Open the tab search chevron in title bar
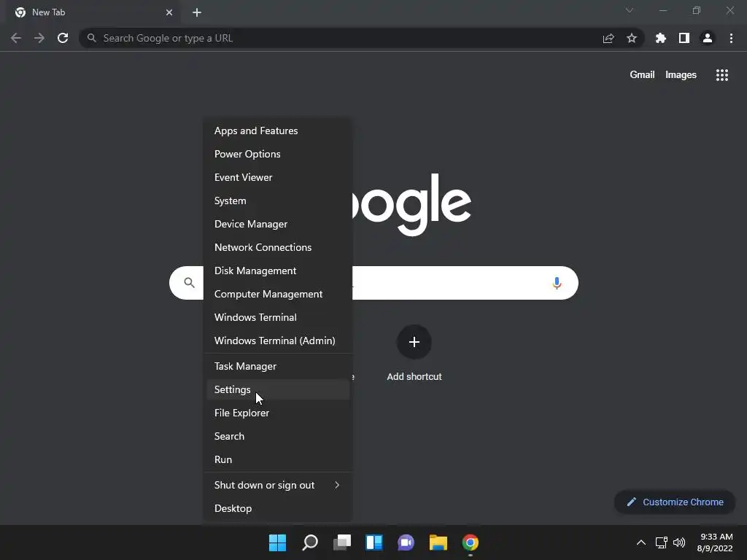Image resolution: width=747 pixels, height=560 pixels. (x=630, y=10)
